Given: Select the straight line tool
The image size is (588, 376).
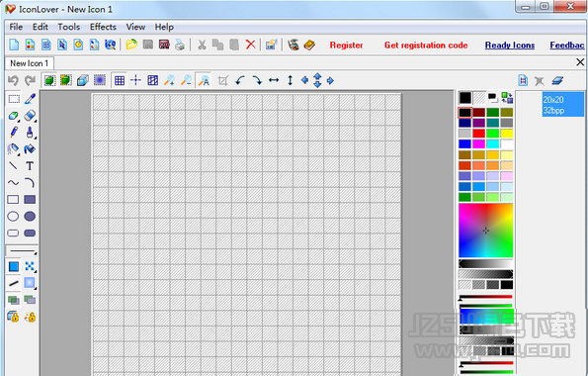Looking at the screenshot, I should pyautogui.click(x=13, y=165).
